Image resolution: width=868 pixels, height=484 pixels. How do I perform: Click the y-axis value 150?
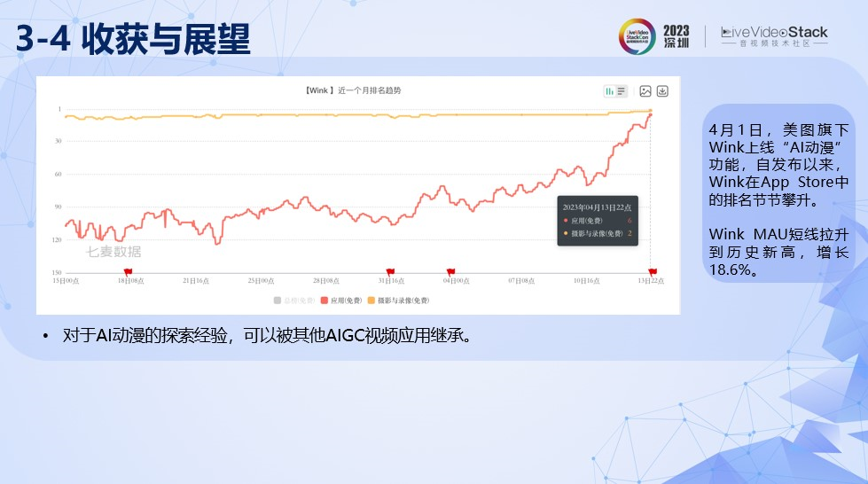click(57, 272)
